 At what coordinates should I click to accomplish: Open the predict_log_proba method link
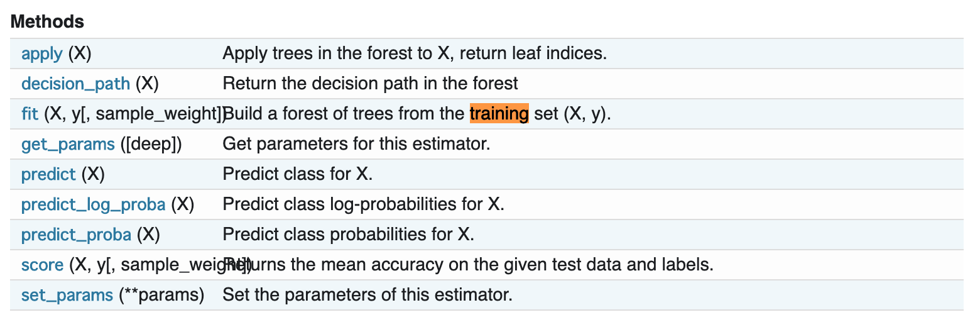93,204
